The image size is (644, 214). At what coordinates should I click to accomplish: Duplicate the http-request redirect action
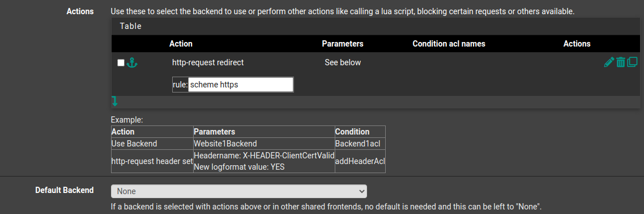633,62
